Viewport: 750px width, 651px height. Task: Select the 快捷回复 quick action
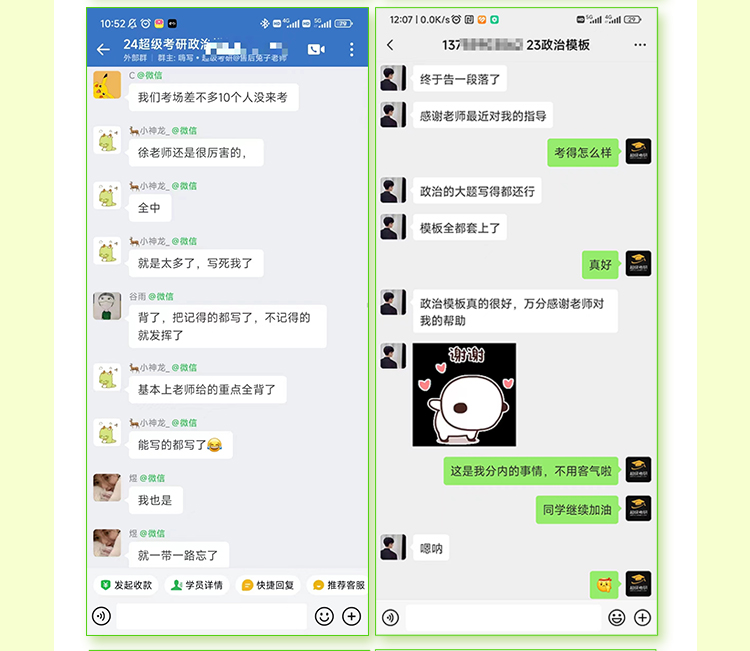point(268,585)
